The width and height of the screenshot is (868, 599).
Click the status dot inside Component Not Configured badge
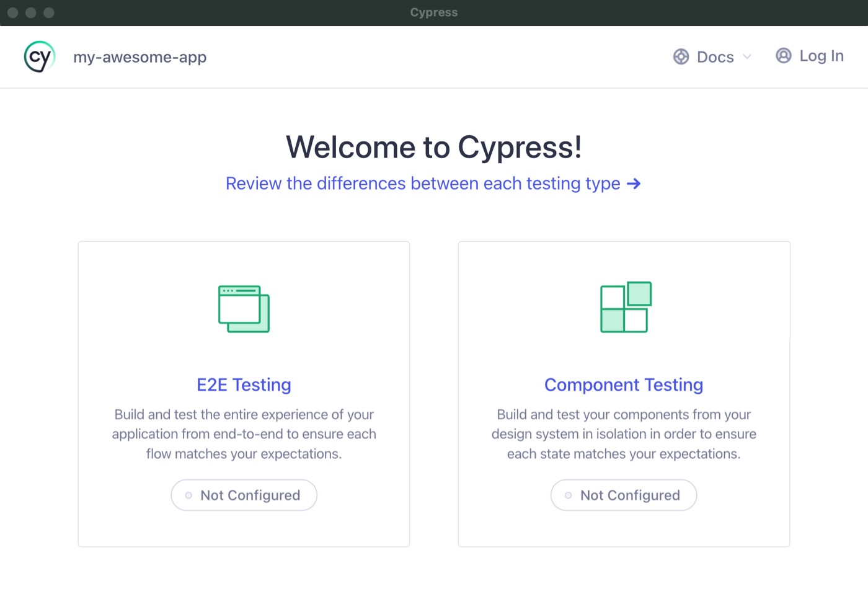(568, 495)
